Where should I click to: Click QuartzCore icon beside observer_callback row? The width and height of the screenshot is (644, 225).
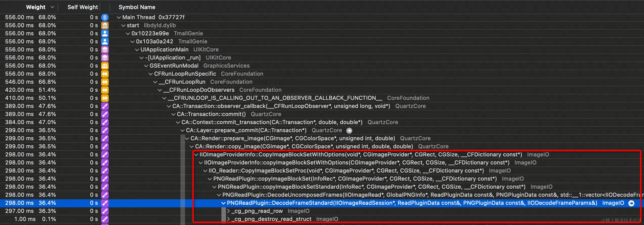105,106
